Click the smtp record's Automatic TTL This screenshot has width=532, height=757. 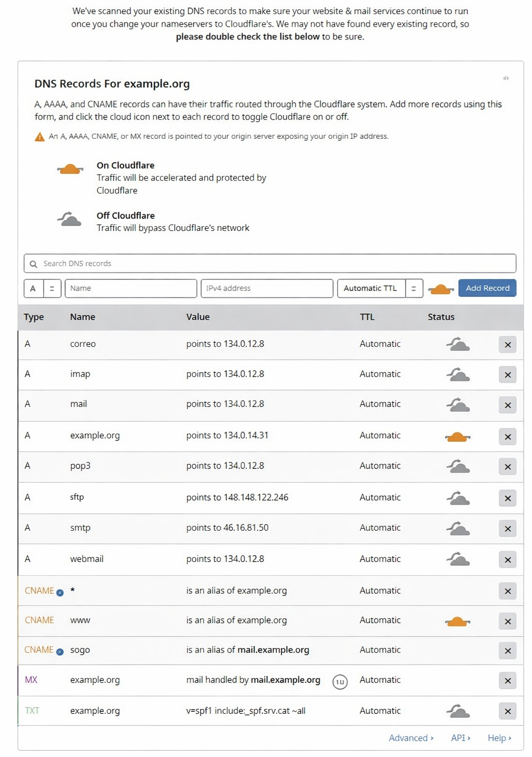(380, 528)
